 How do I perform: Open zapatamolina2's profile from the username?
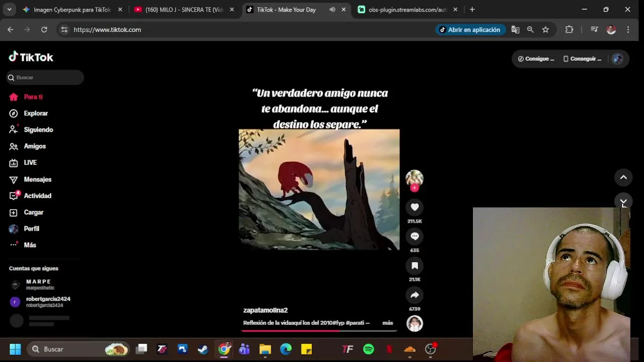tap(265, 310)
